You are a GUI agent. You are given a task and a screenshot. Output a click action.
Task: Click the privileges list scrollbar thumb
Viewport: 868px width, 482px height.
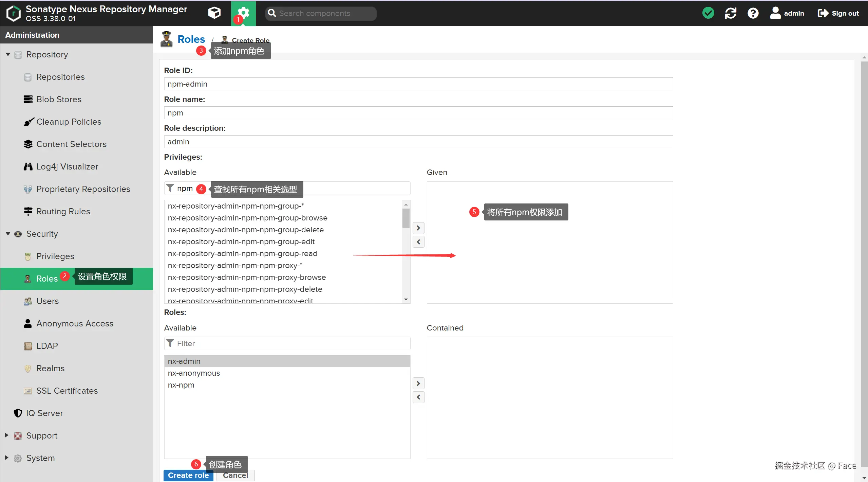click(x=405, y=218)
